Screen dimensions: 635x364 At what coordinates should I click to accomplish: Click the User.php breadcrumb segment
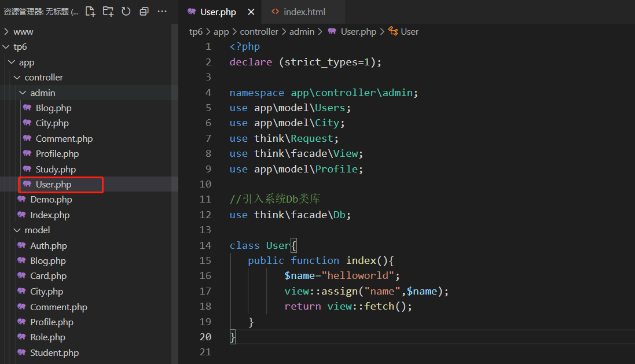coord(358,32)
